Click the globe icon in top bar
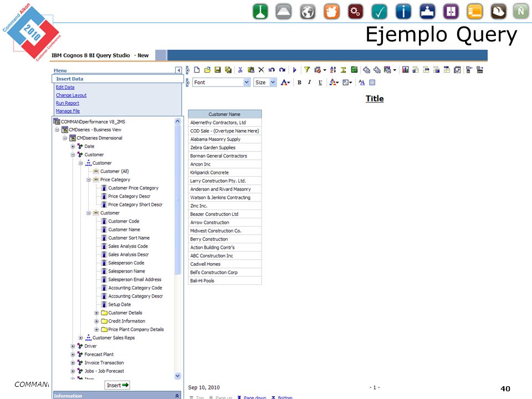 308,12
